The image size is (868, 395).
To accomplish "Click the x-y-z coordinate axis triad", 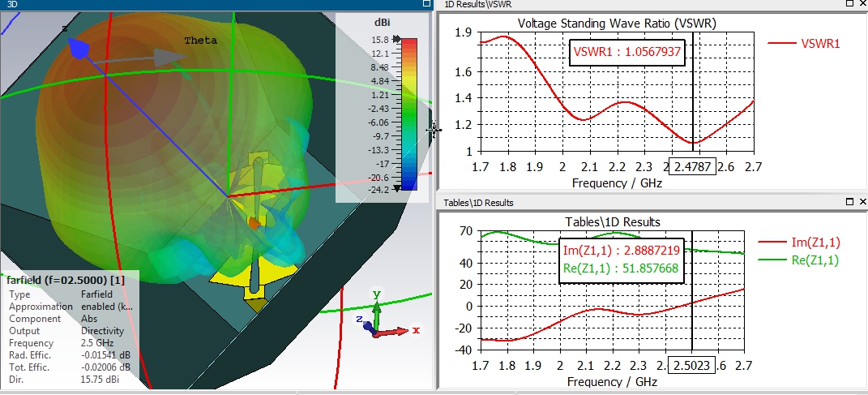I will pos(387,316).
